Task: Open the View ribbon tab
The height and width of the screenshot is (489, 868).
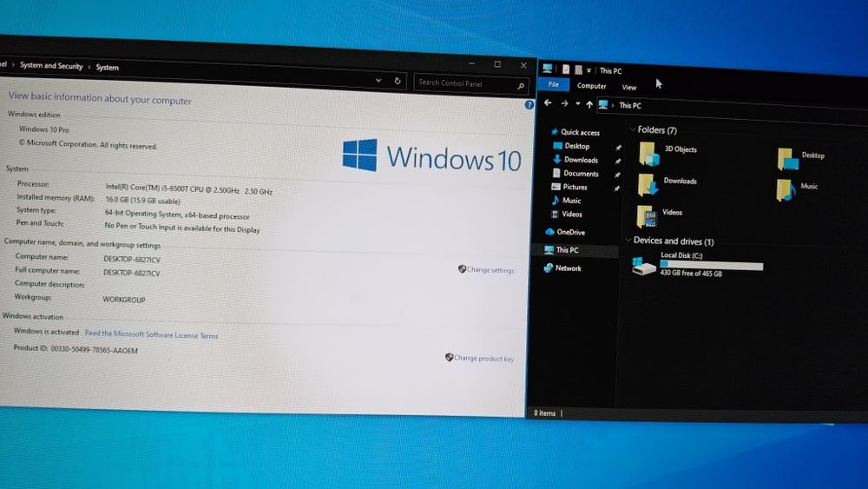Action: coord(628,88)
